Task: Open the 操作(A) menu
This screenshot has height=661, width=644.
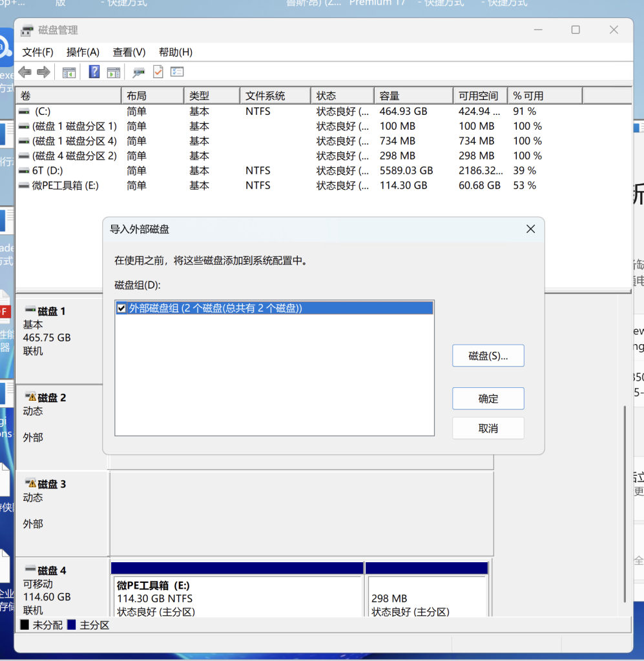Action: pos(83,52)
